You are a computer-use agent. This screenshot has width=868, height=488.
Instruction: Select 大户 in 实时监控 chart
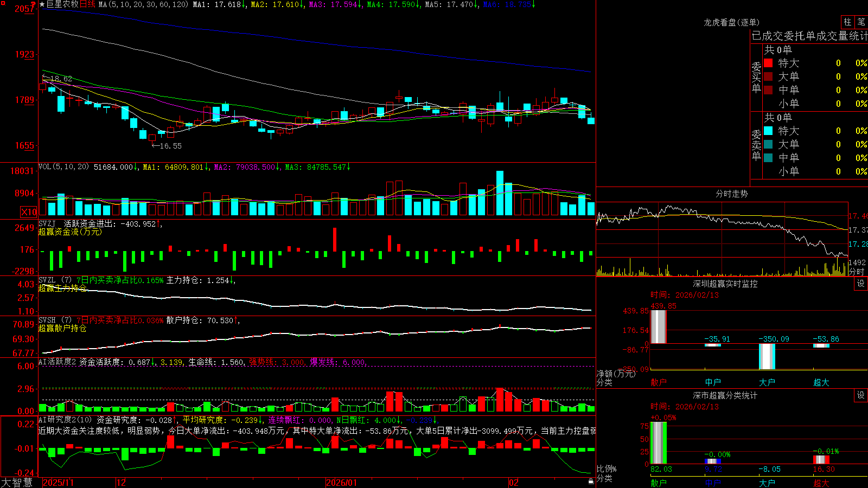[767, 382]
